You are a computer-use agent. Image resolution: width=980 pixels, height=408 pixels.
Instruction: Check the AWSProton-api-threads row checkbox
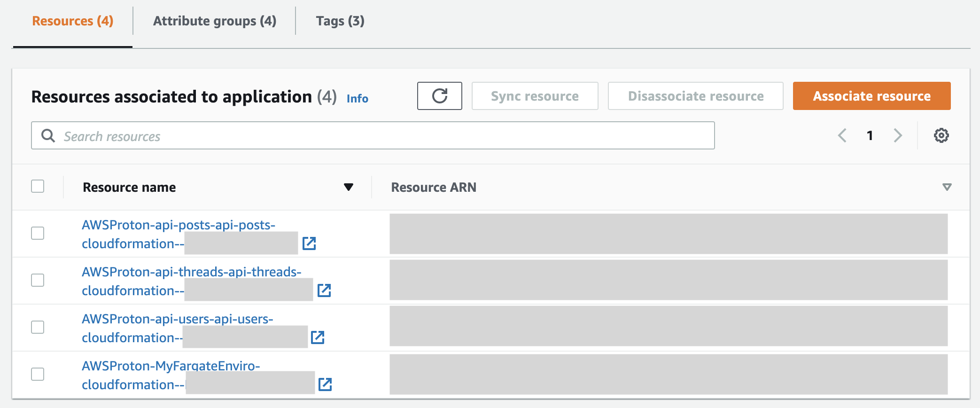tap(38, 280)
